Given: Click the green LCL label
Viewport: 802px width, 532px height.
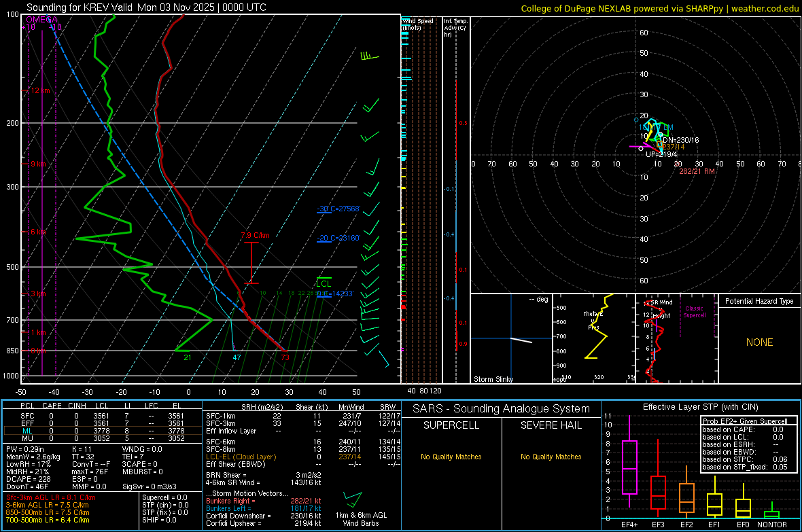Looking at the screenshot, I should pyautogui.click(x=324, y=284).
